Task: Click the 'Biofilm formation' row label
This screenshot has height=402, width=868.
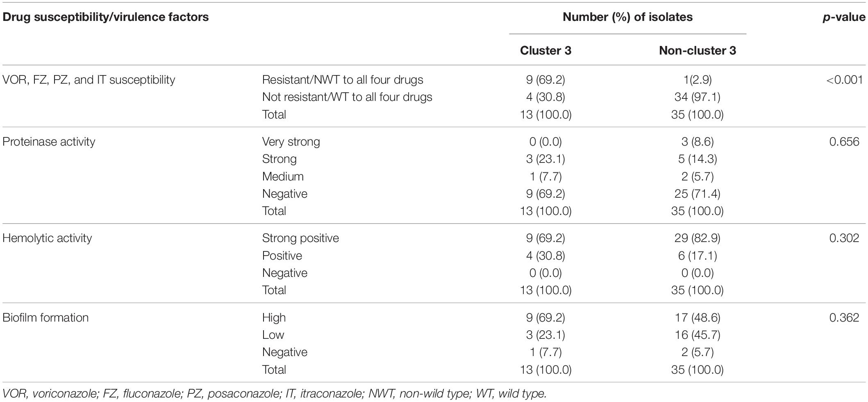Action: click(x=45, y=317)
